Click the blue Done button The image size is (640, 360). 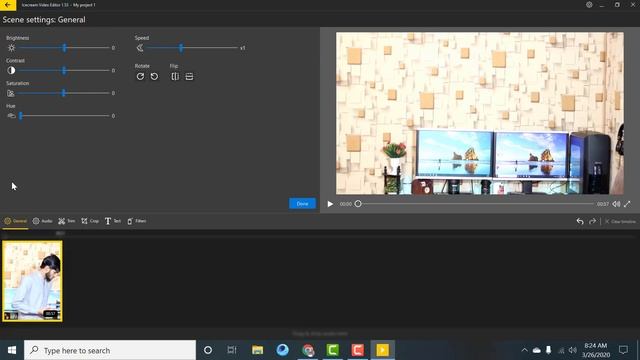click(302, 203)
